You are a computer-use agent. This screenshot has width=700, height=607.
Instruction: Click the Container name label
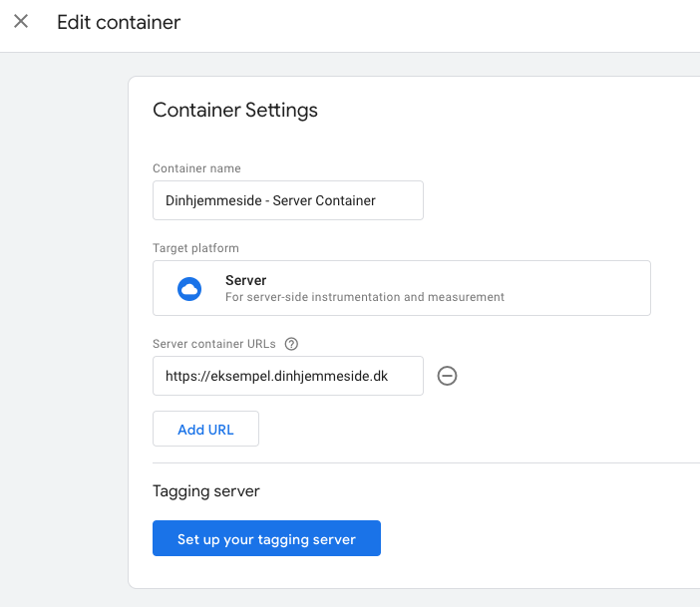[x=196, y=168]
